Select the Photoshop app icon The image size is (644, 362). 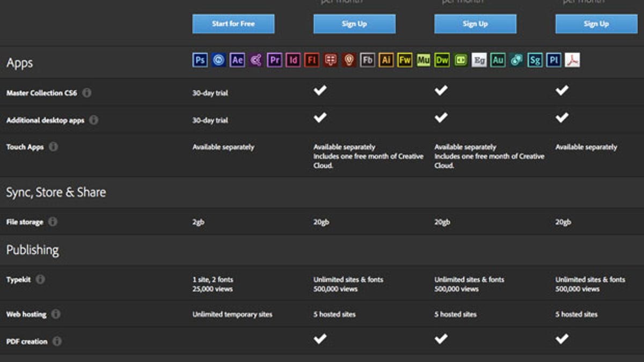click(200, 60)
